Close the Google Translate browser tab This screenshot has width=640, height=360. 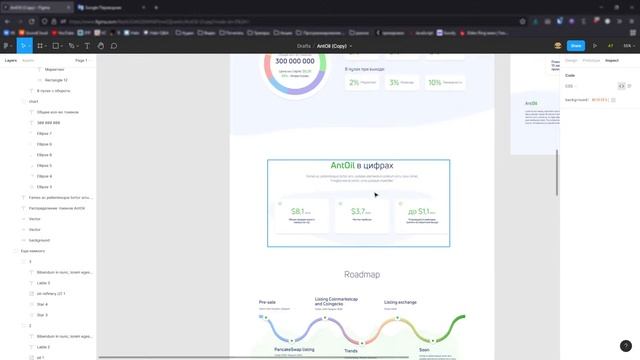pyautogui.click(x=144, y=7)
